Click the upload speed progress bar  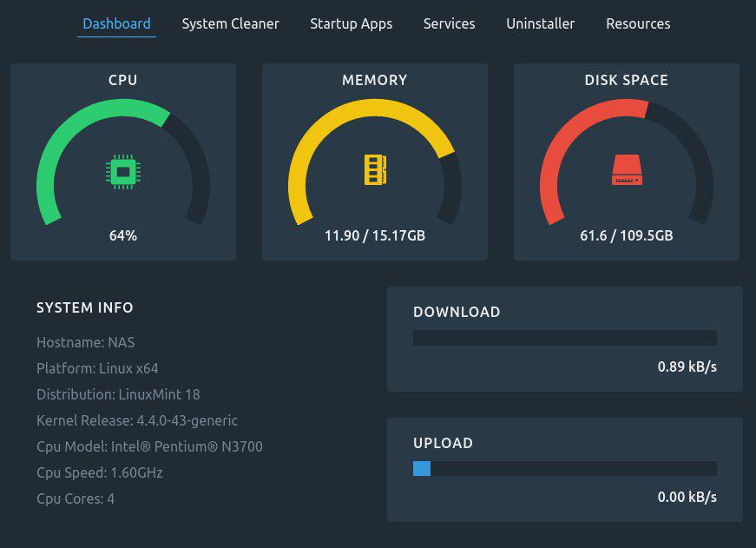564,468
